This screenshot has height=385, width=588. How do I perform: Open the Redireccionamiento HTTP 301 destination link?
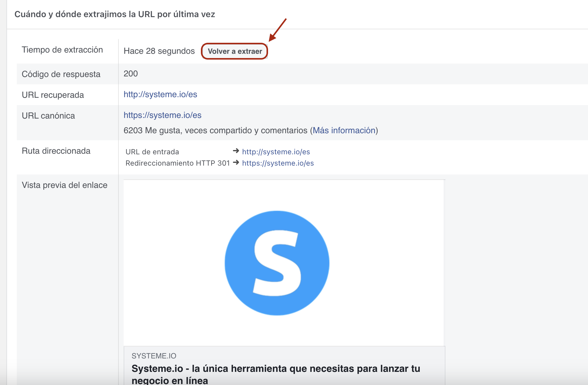278,163
